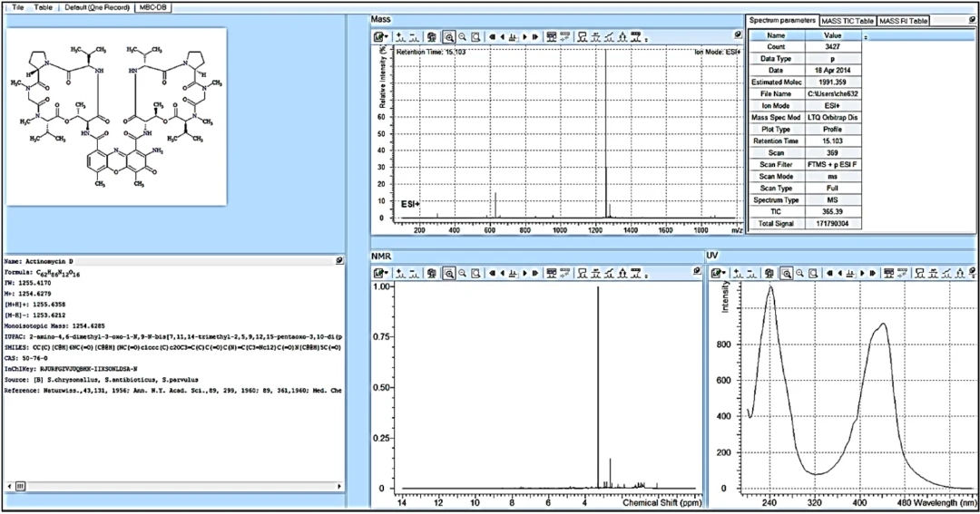
Task: Pin the Mass panel with the pin icon
Action: coord(738,35)
